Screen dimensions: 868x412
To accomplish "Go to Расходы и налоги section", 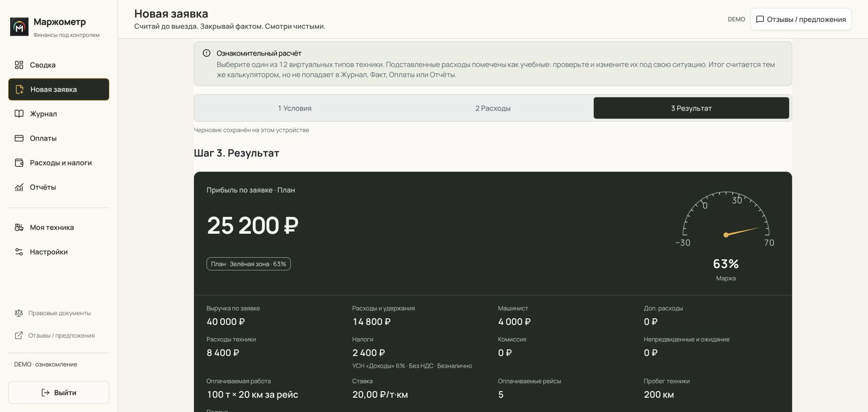I will 59,163.
